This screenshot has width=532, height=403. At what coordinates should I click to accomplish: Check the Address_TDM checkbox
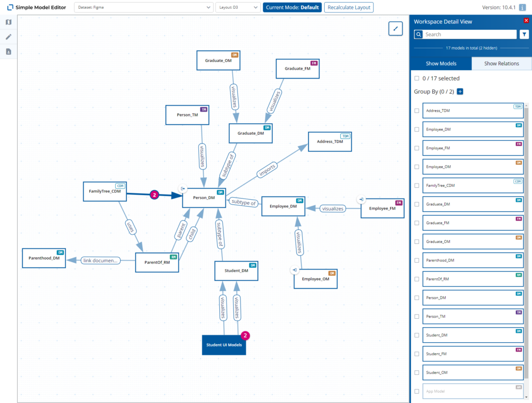coord(417,111)
